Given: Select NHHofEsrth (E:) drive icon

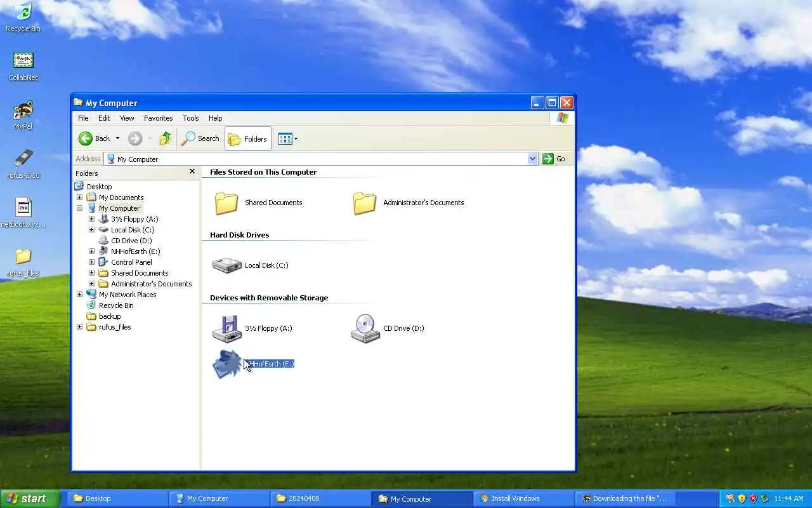Looking at the screenshot, I should (226, 364).
